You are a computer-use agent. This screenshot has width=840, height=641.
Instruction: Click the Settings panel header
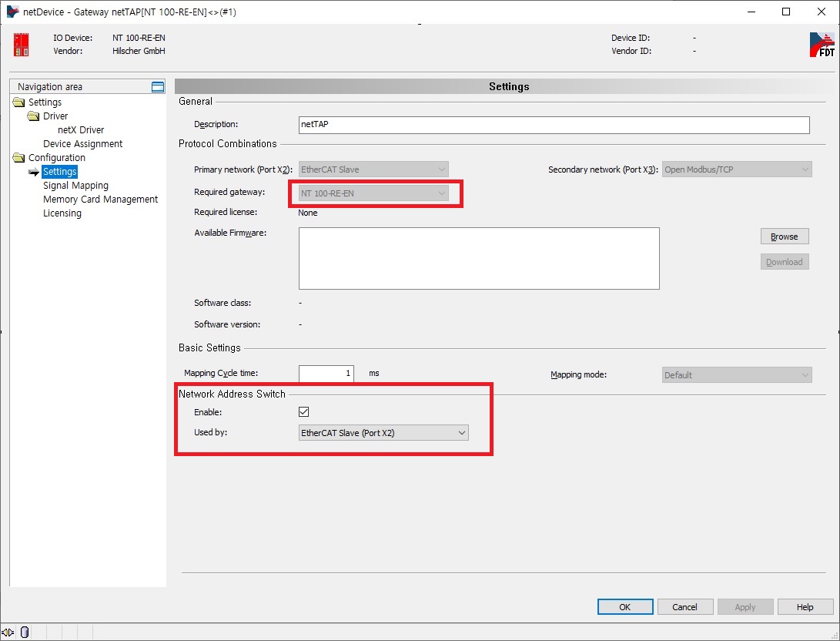pyautogui.click(x=507, y=86)
